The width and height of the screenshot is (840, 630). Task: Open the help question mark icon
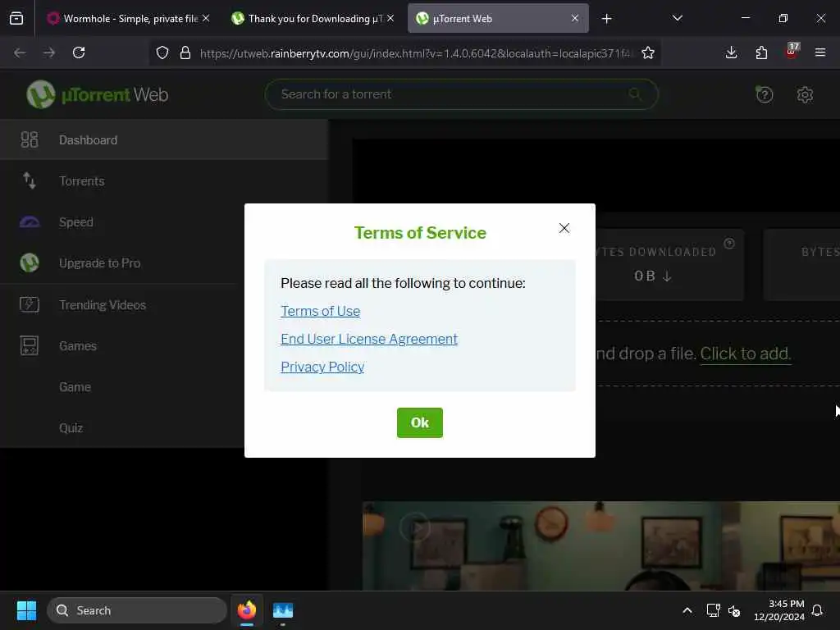tap(764, 95)
